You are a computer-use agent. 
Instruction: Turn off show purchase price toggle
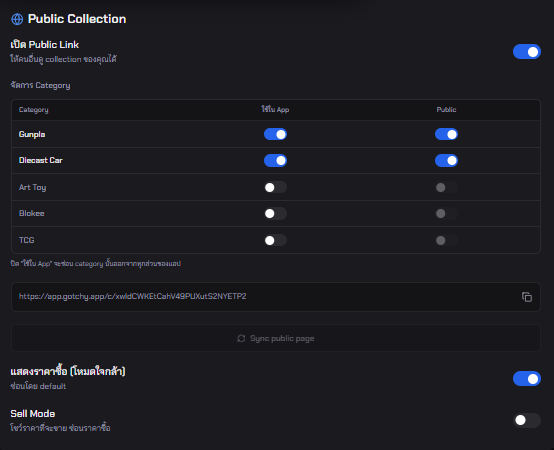coord(527,379)
